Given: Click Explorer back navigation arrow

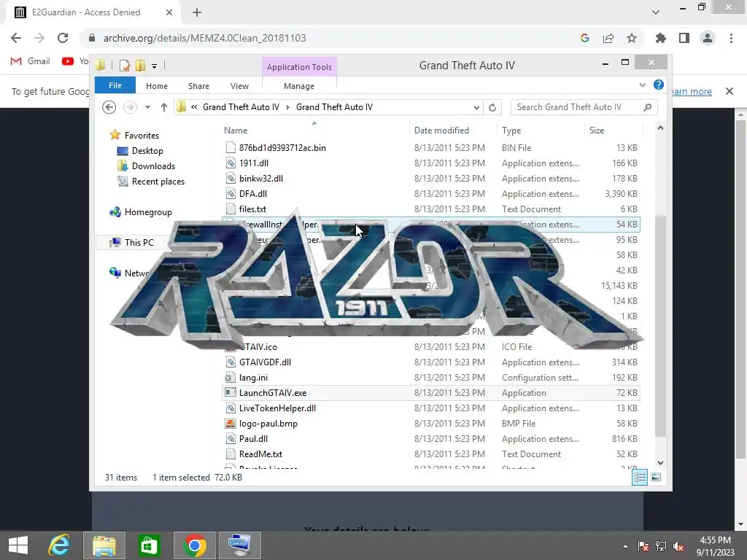Looking at the screenshot, I should (x=109, y=107).
